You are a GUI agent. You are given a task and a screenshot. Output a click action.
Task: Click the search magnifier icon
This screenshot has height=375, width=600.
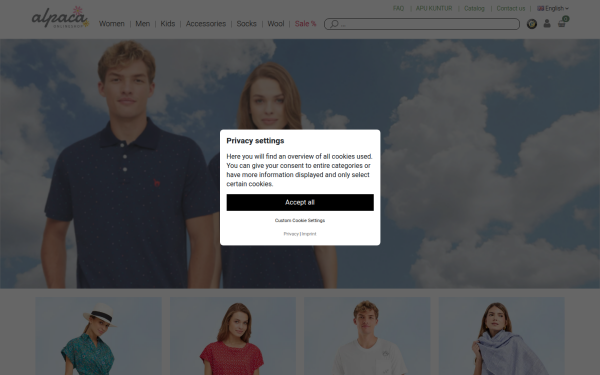pos(334,24)
